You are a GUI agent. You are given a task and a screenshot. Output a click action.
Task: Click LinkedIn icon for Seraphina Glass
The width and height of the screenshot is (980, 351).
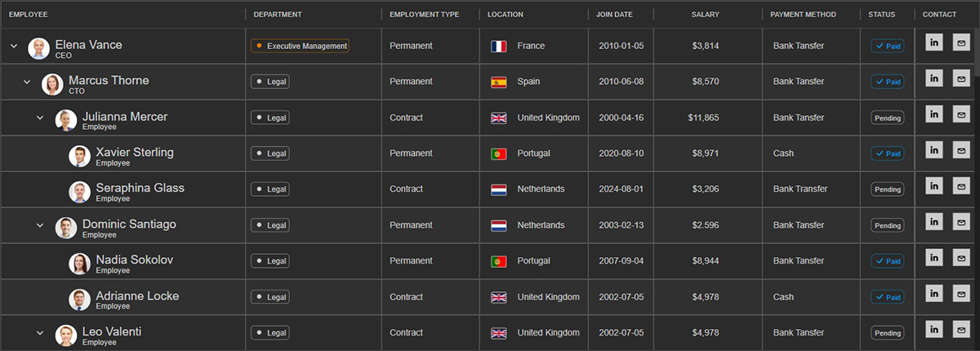[934, 186]
